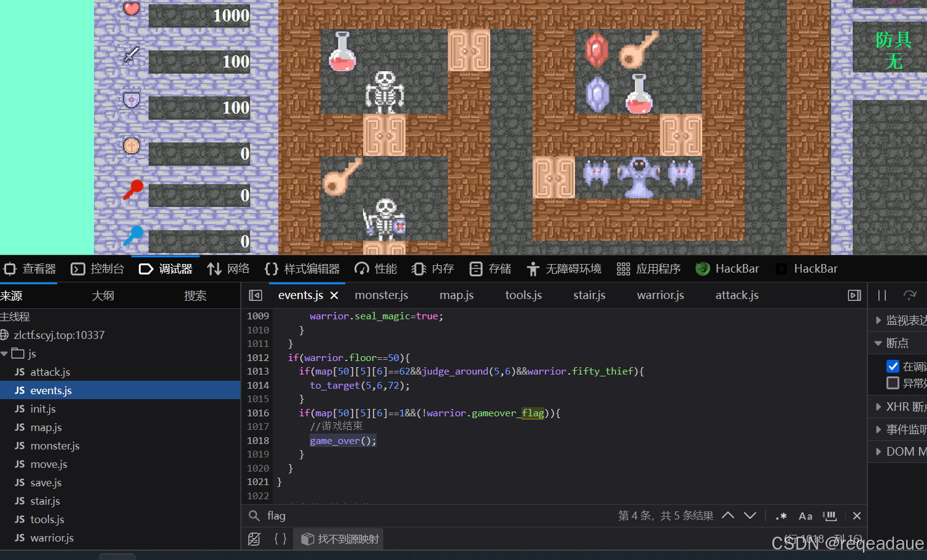Open the 网络 network tab
The width and height of the screenshot is (927, 560).
tap(228, 269)
